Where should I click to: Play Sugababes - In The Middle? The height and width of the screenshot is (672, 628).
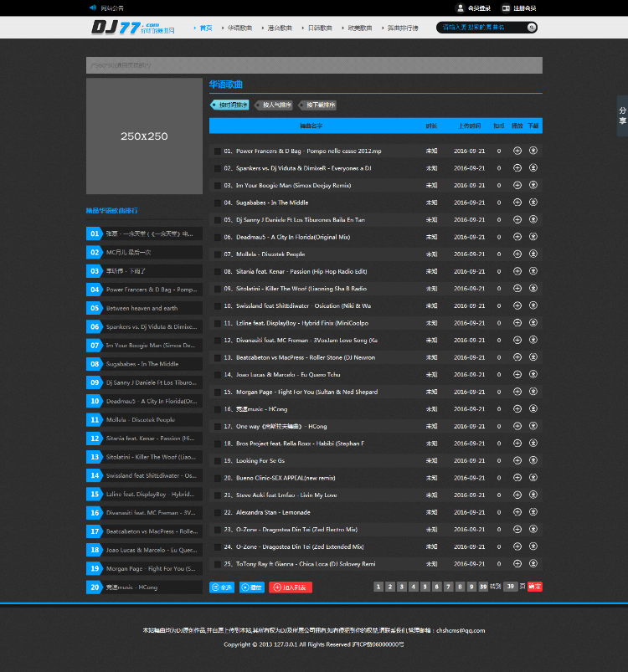(x=517, y=203)
